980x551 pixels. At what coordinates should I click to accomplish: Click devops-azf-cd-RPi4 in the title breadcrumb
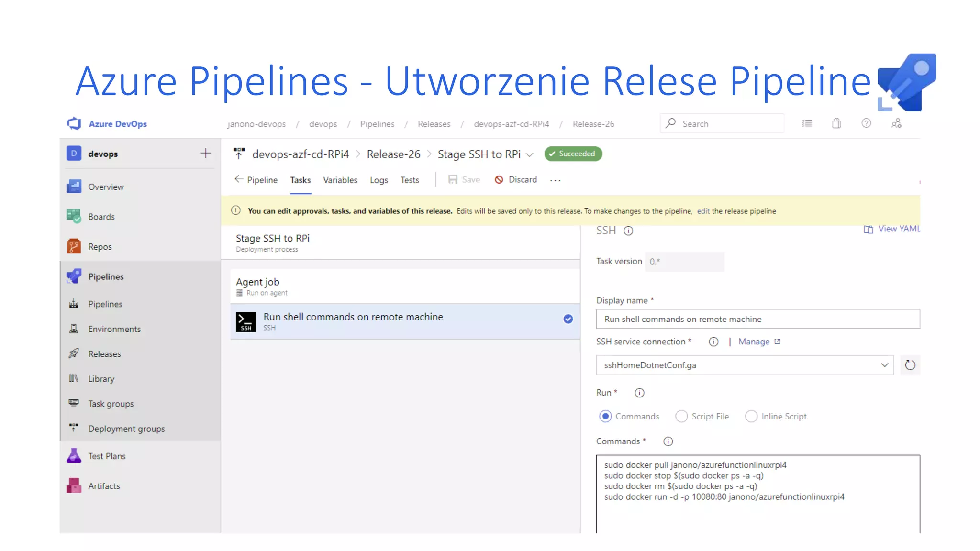tap(301, 154)
